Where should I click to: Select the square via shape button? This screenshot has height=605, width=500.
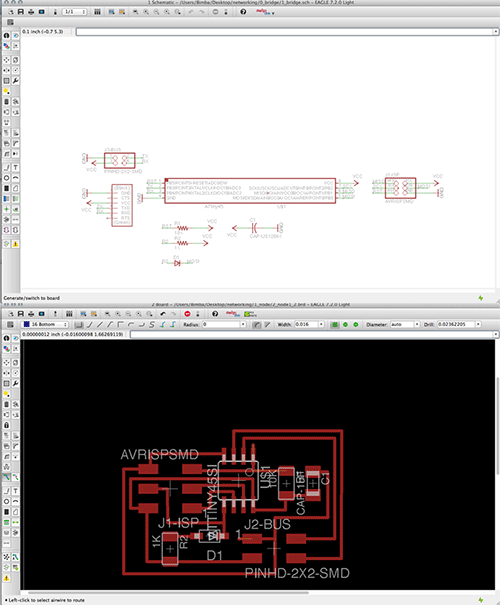point(335,324)
